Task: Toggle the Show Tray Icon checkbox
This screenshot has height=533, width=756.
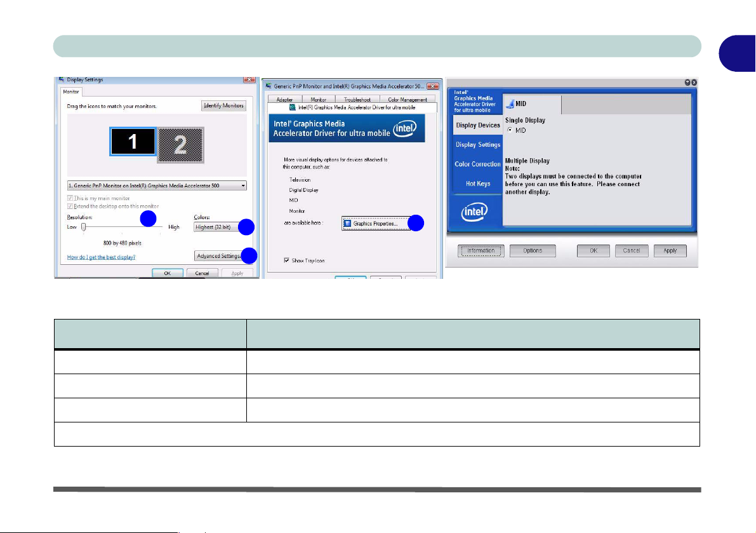Action: [x=286, y=260]
